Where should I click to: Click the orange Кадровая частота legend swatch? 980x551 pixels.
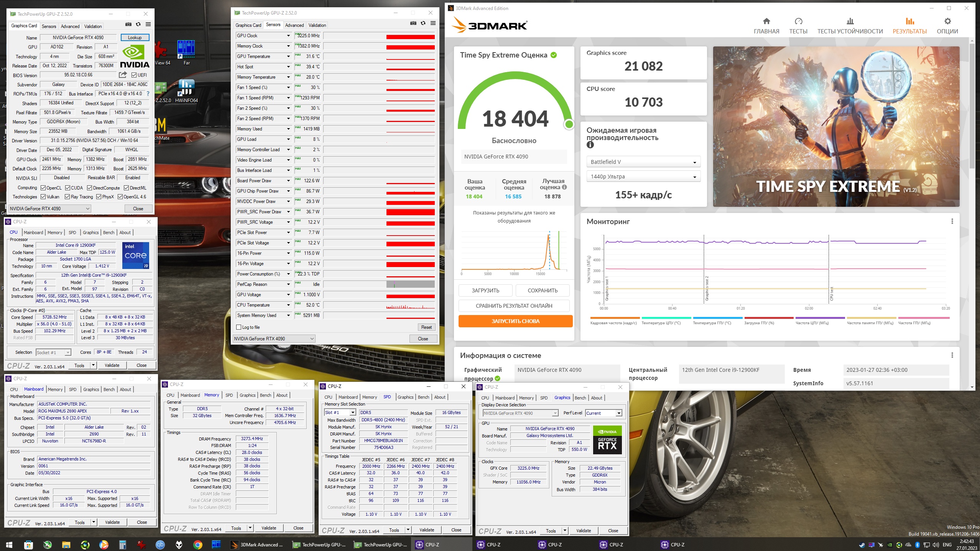(615, 318)
